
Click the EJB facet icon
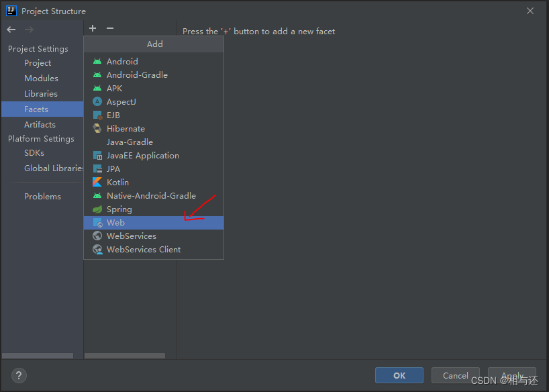tap(97, 115)
